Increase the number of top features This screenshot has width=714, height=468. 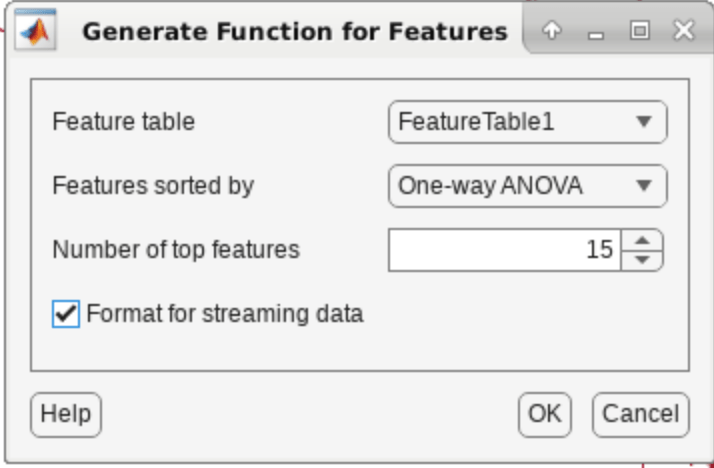(642, 240)
